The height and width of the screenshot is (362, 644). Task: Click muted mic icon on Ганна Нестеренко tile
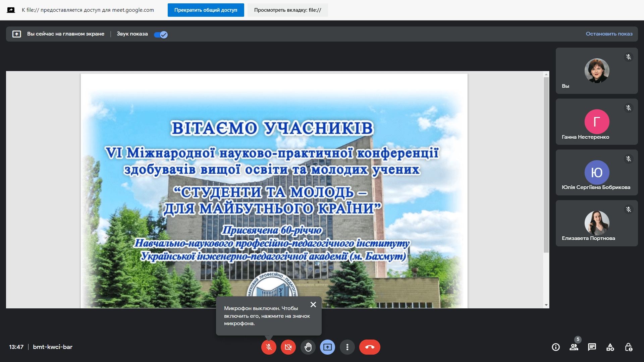629,108
